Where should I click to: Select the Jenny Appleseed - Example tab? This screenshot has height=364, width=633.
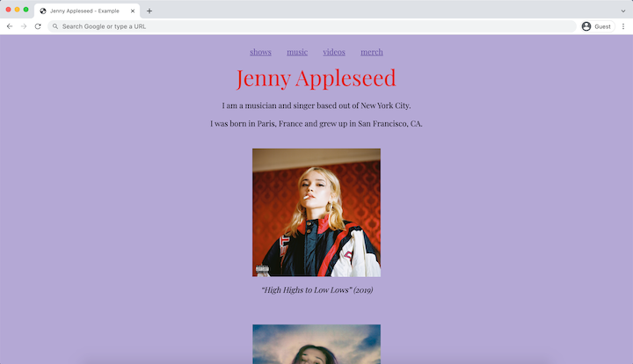(x=87, y=11)
